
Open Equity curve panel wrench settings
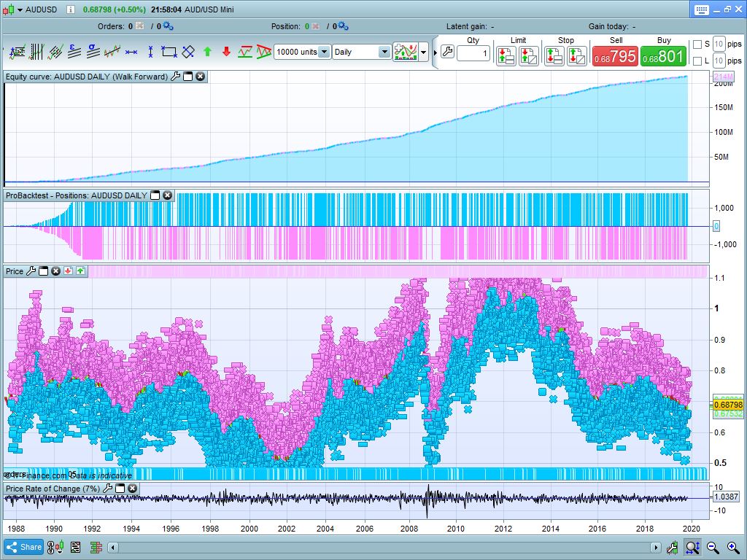(x=175, y=77)
